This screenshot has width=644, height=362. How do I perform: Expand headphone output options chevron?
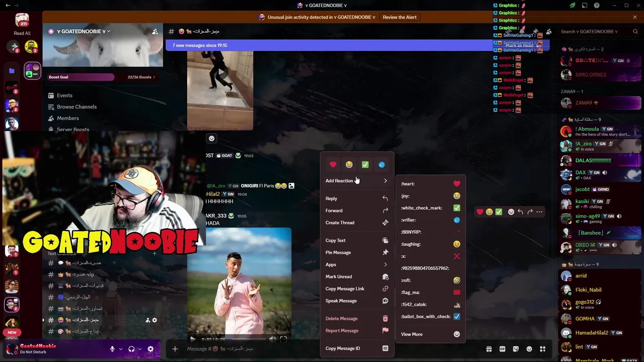[x=139, y=349]
